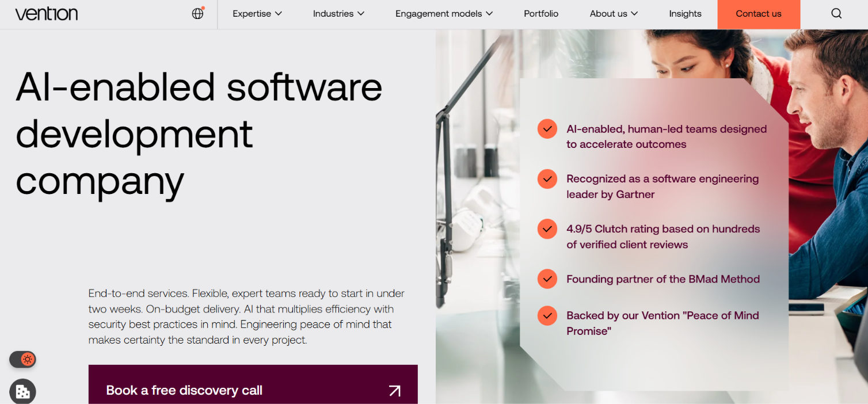Click the 'End-to-end services' paragraph
Screen dimensions: 868x404
pos(247,317)
